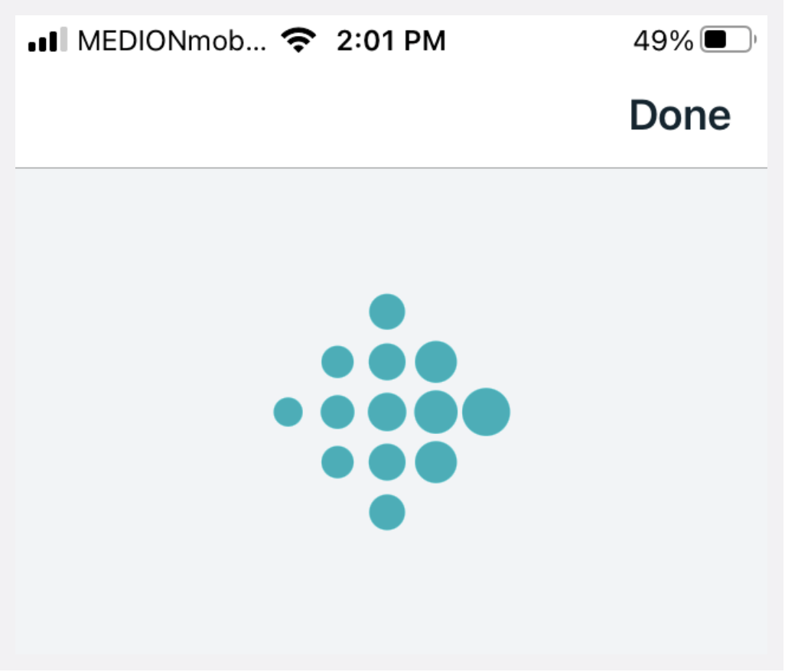Click the smallest leftmost dot of the logo
785x672 pixels.
click(x=288, y=413)
